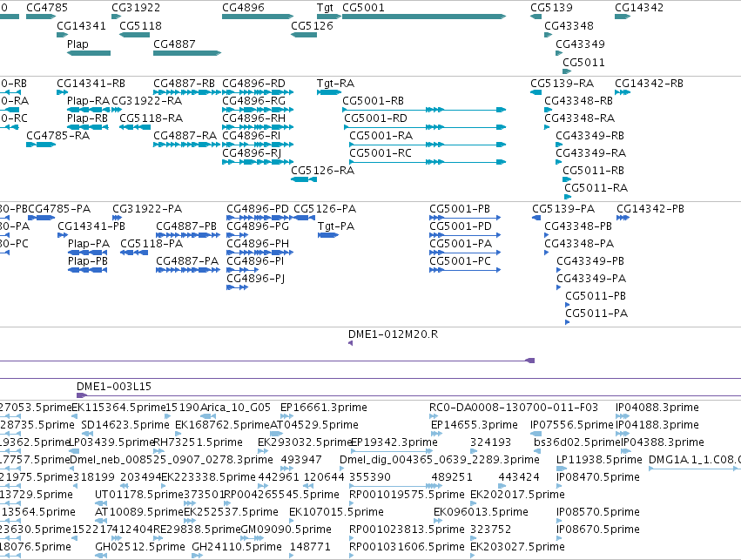Click the Tgt gene label
The height and width of the screenshot is (560, 741).
click(325, 8)
